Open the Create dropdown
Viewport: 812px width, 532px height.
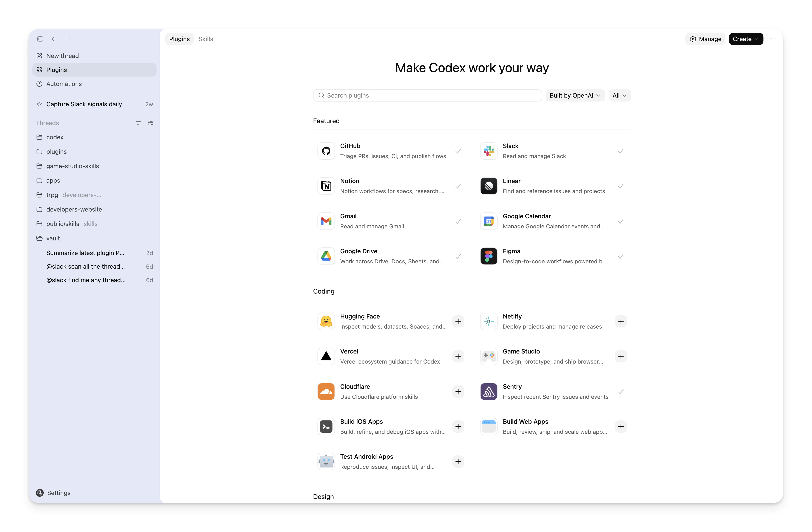[746, 39]
